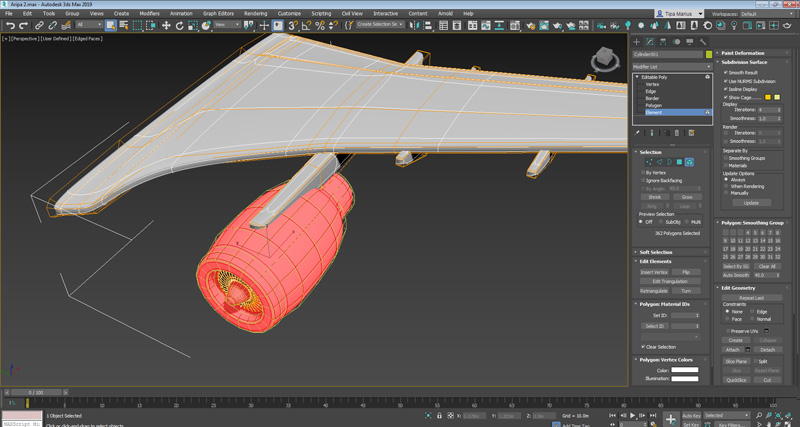800x427 pixels.
Task: Choose Element selection icon in Selection rollout
Action: coord(689,162)
